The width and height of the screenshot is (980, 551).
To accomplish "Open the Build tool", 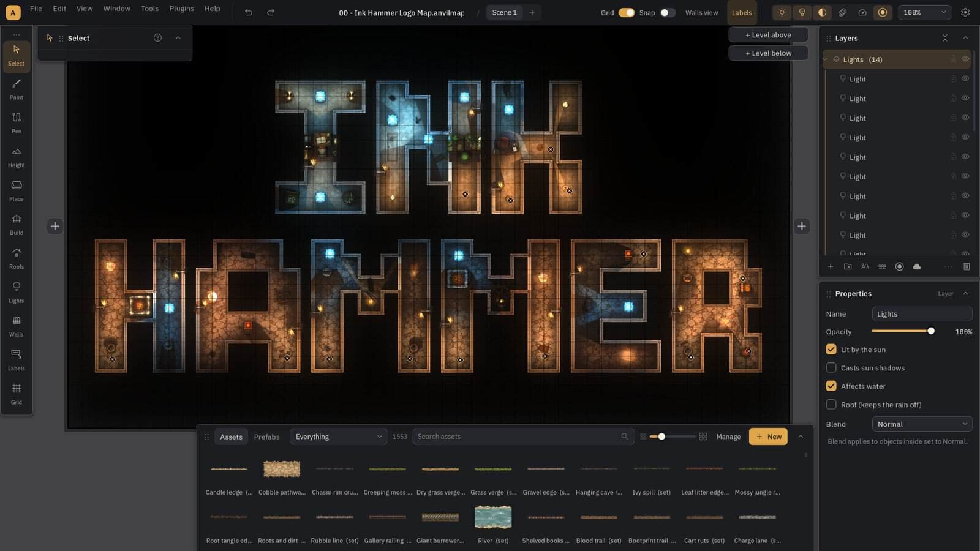I will pyautogui.click(x=17, y=225).
